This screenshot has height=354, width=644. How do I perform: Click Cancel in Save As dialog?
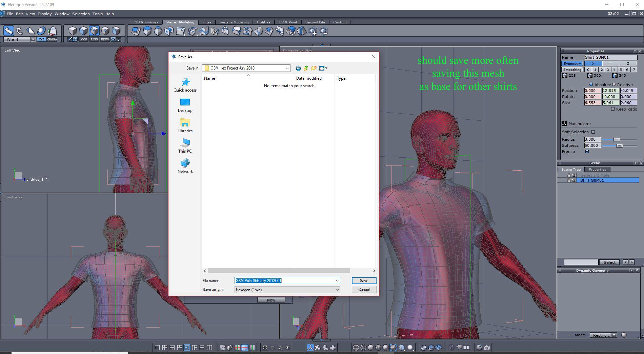364,290
